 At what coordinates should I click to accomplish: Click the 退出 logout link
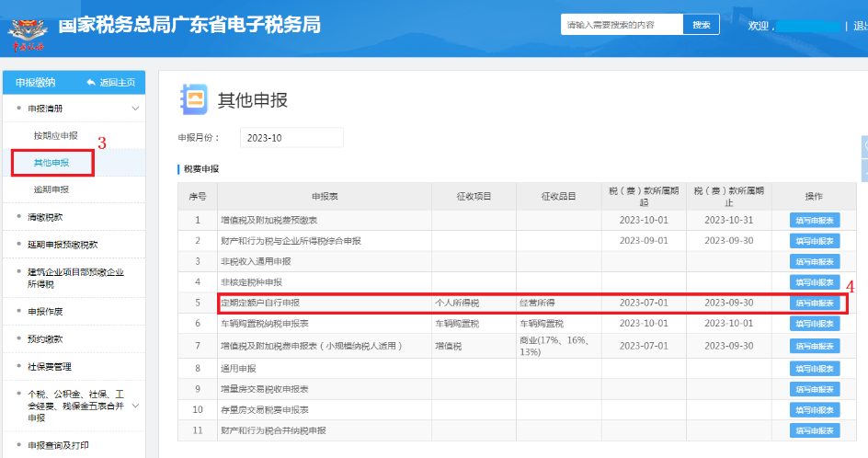(x=861, y=26)
